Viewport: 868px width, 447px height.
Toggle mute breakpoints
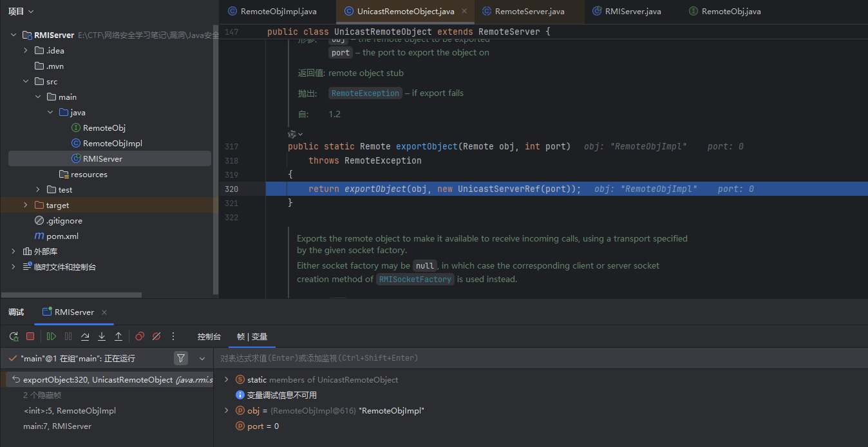tap(156, 336)
